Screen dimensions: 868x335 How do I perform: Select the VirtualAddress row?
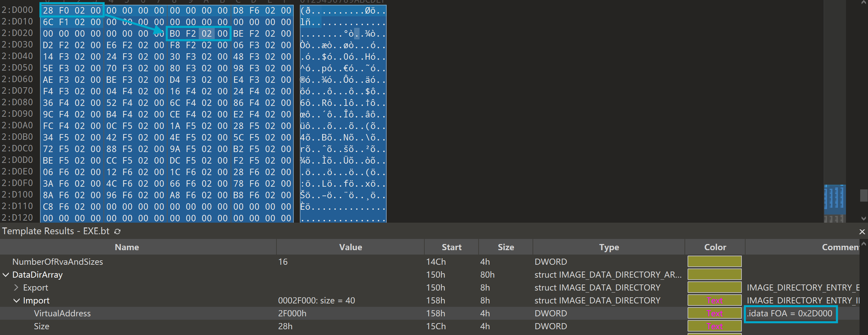pyautogui.click(x=62, y=313)
